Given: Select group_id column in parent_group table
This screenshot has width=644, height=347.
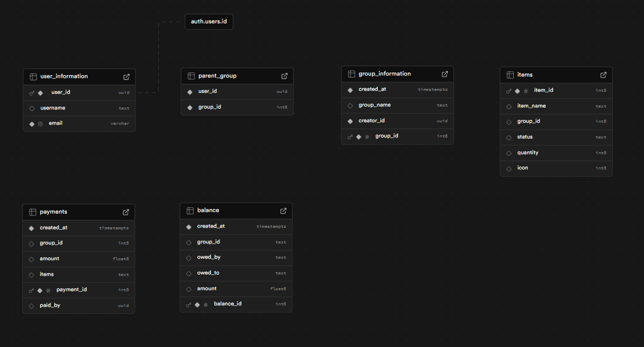Looking at the screenshot, I should tap(209, 107).
